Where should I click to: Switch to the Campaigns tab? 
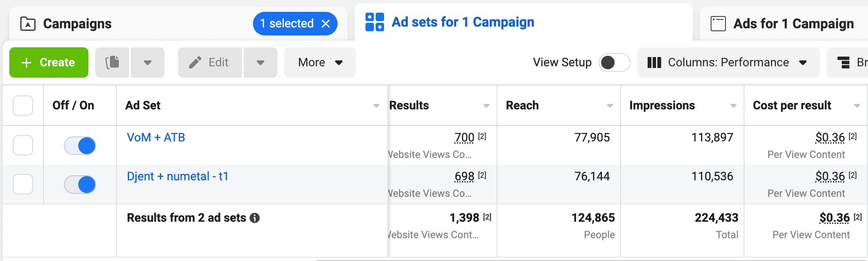click(77, 24)
